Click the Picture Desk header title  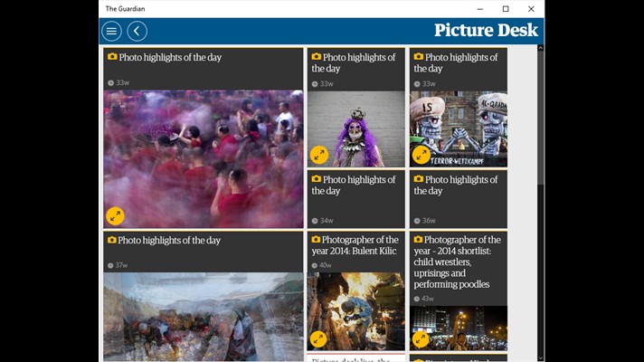486,30
